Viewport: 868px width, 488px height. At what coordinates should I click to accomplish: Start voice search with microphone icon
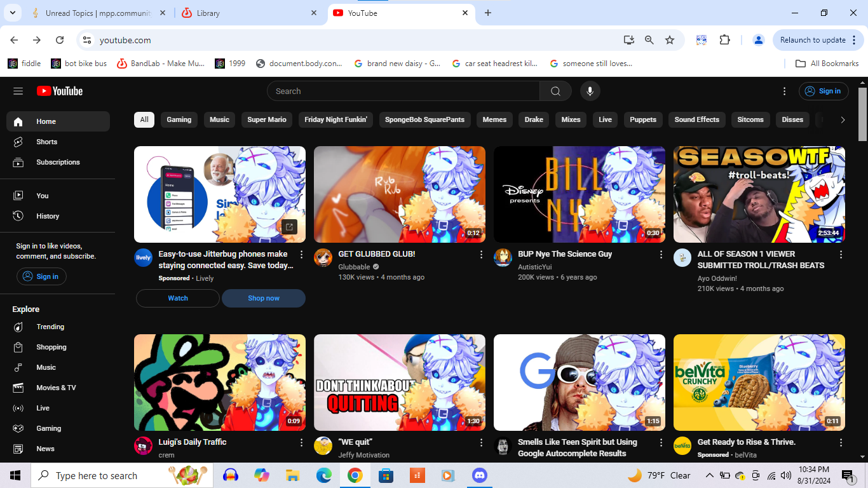[590, 91]
